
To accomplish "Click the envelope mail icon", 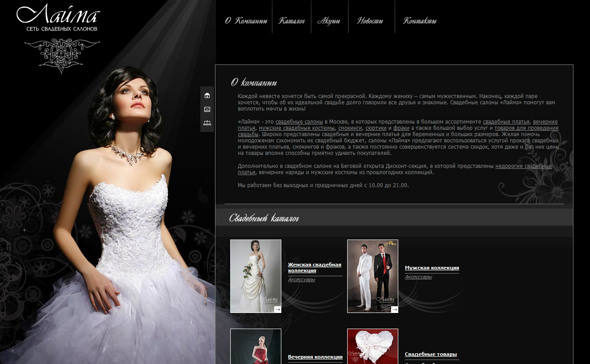I will (x=207, y=109).
